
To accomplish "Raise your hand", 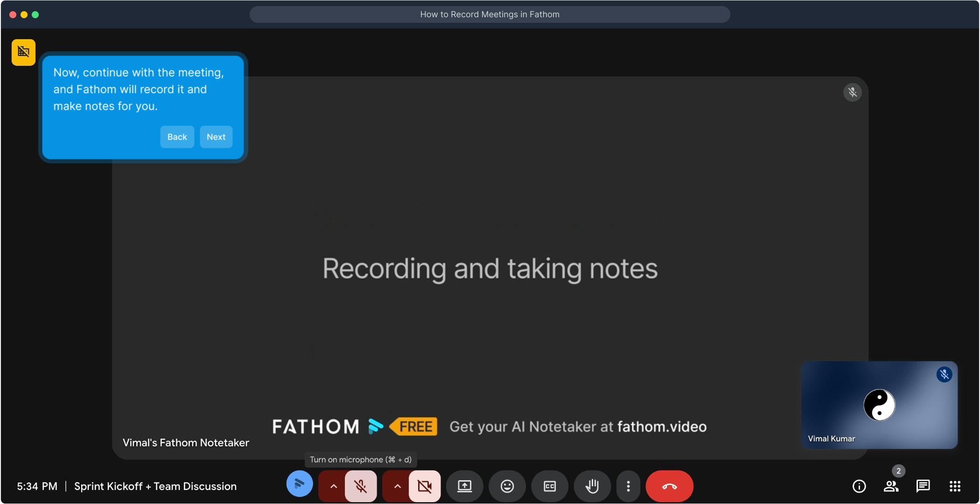I will 592,486.
